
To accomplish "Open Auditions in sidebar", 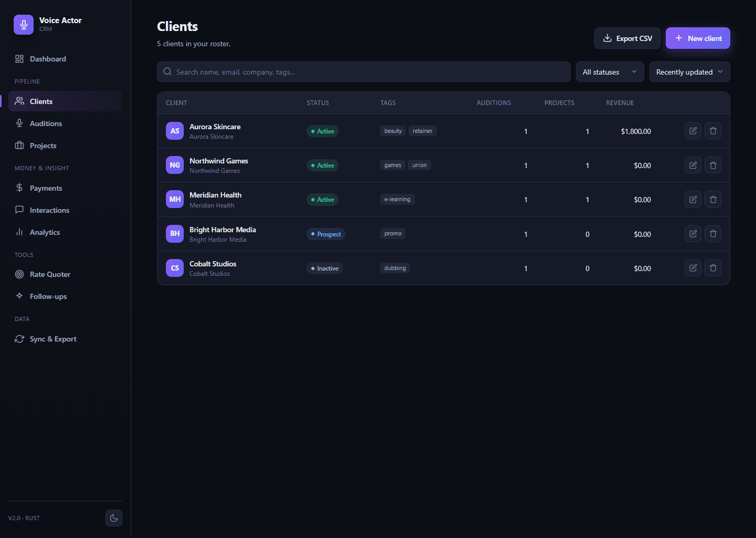I will tap(65, 123).
